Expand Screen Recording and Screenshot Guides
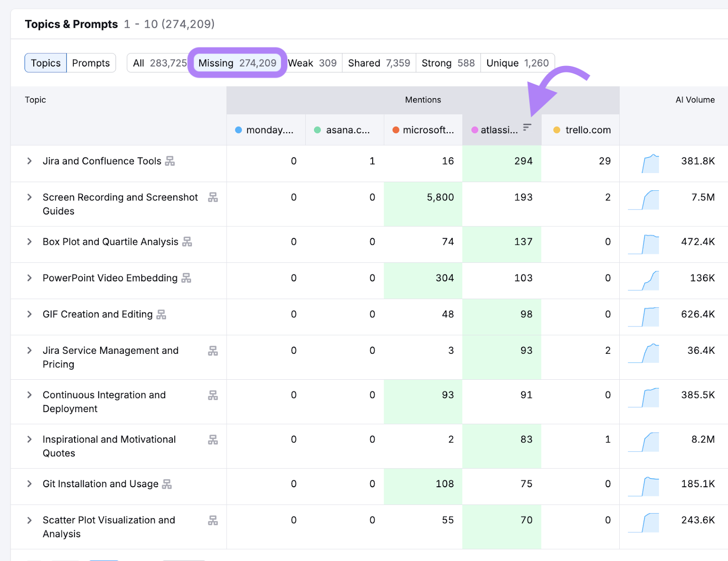The width and height of the screenshot is (728, 561). [x=29, y=197]
